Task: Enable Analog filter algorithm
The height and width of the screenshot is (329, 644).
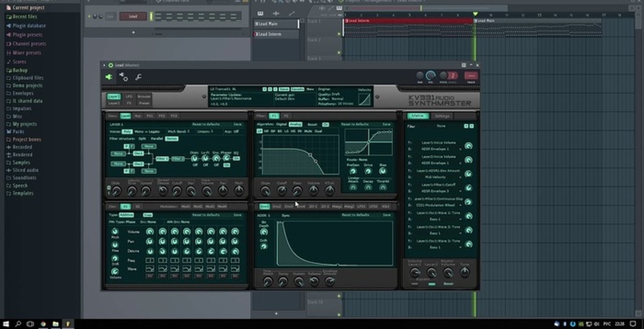Action: point(296,124)
